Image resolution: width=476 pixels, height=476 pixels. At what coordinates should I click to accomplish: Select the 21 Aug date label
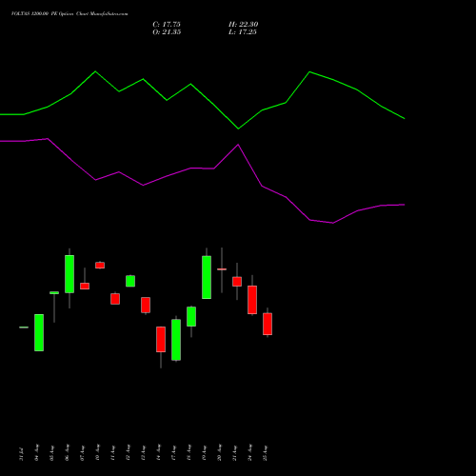click(x=234, y=452)
